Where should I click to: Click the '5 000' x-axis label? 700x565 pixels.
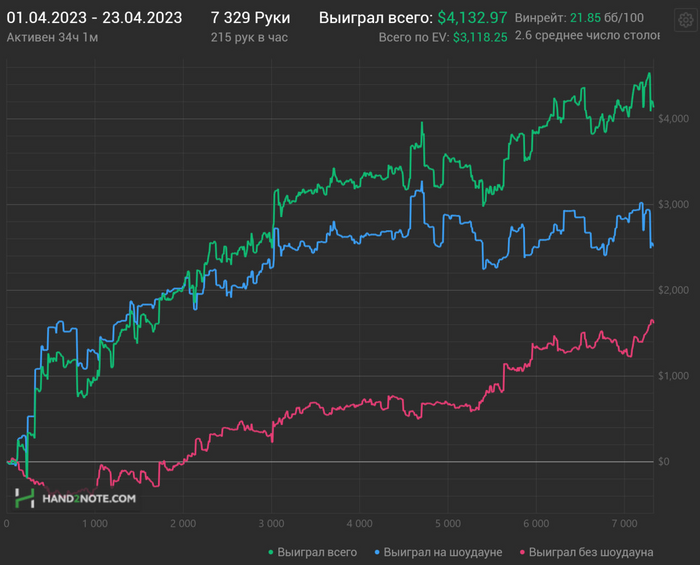coord(448,523)
